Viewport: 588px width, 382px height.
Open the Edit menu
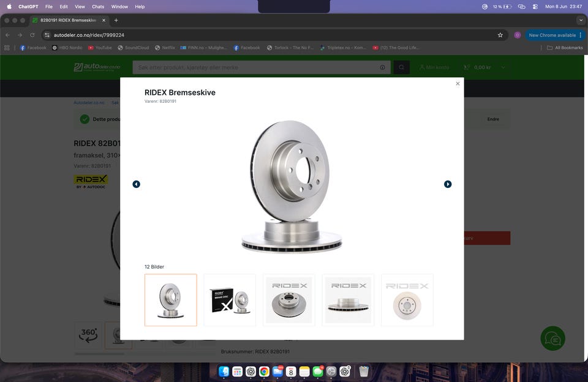click(64, 6)
